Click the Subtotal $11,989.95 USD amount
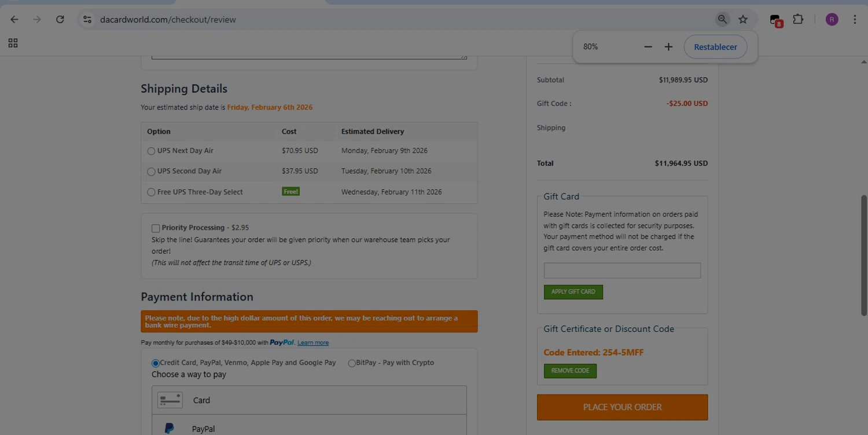This screenshot has width=868, height=435. 683,80
